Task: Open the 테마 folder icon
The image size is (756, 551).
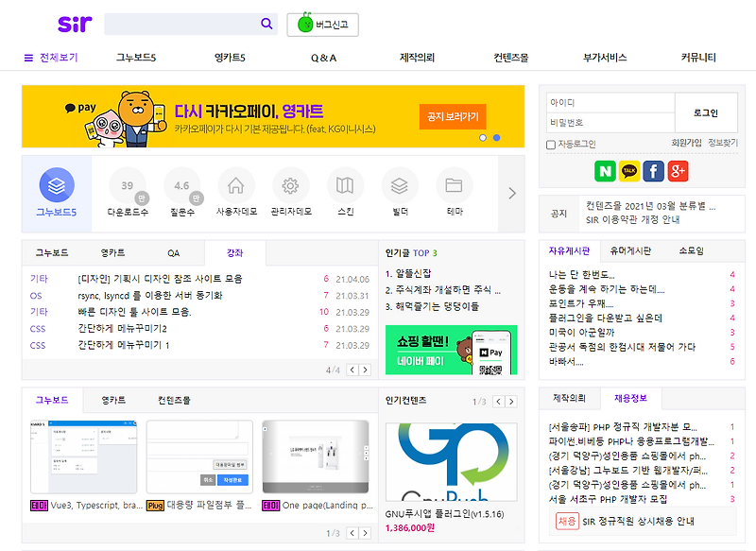Action: [454, 186]
